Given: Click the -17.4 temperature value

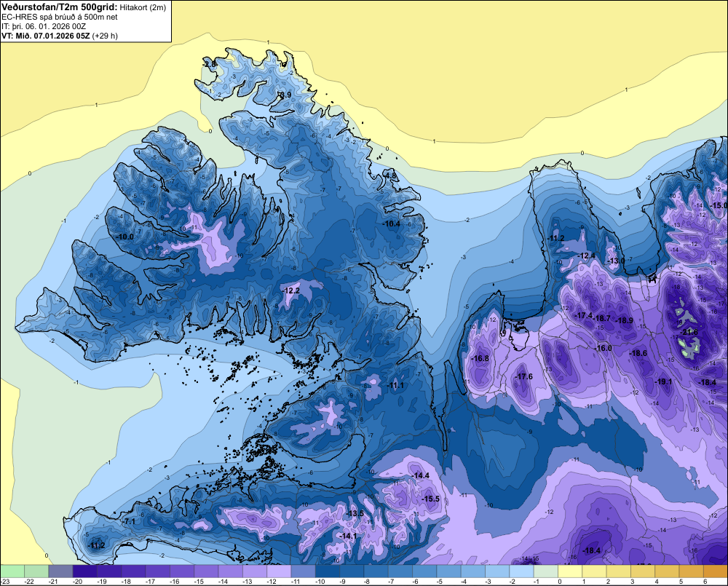Looking at the screenshot, I should 584,316.
